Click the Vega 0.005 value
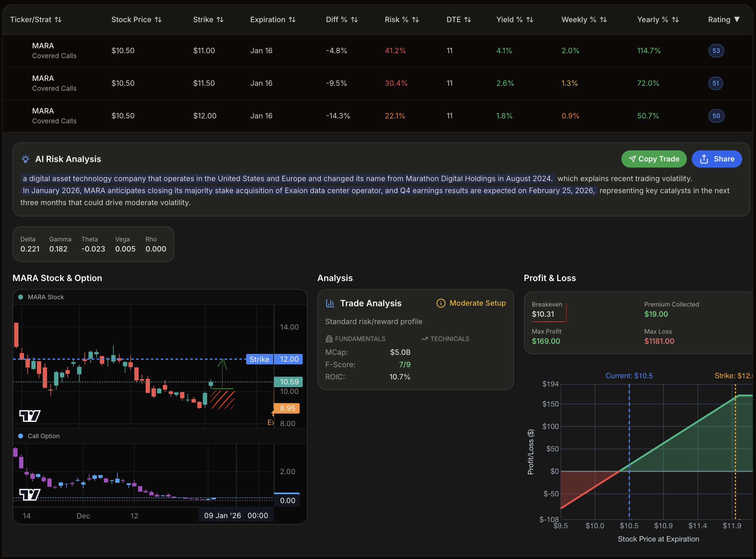The image size is (756, 559). click(x=125, y=249)
